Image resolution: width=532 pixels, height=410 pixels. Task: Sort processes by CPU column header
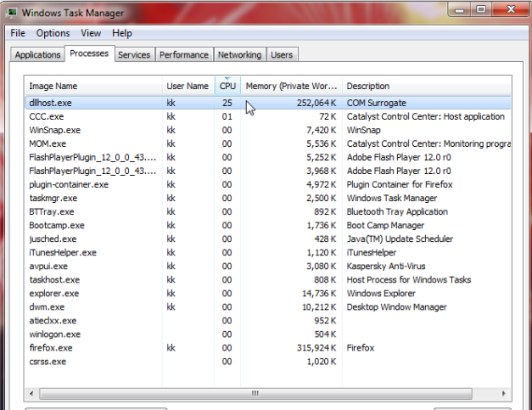(x=227, y=86)
